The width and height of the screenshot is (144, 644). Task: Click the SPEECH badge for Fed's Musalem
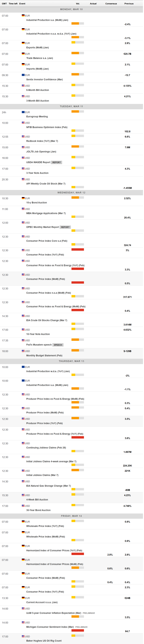(x=58, y=345)
